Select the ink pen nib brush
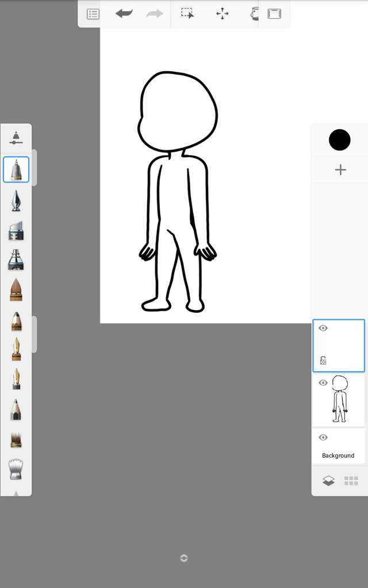The height and width of the screenshot is (588, 368). click(x=16, y=200)
